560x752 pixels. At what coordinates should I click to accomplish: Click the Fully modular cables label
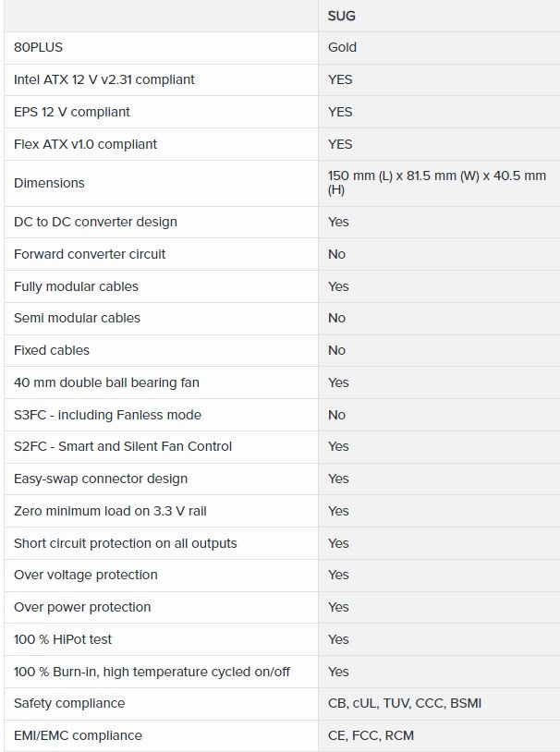click(x=76, y=286)
